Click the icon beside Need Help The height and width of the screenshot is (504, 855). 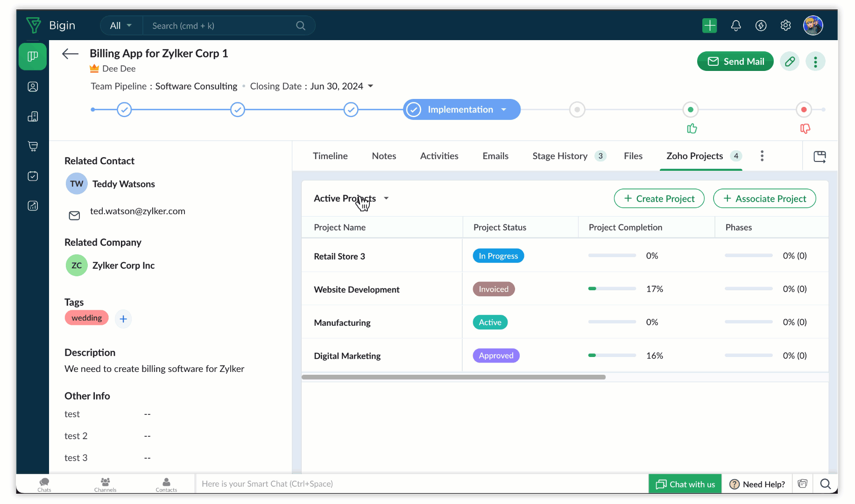tap(802, 483)
